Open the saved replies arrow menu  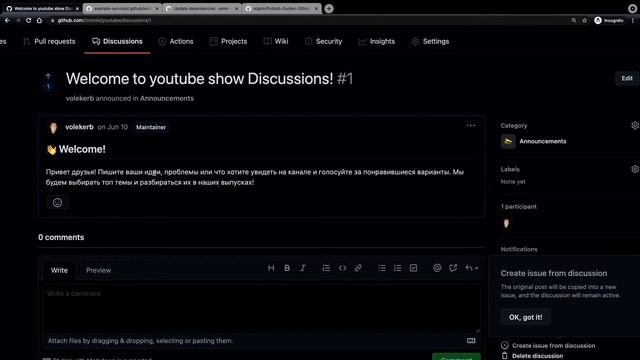[x=471, y=268]
